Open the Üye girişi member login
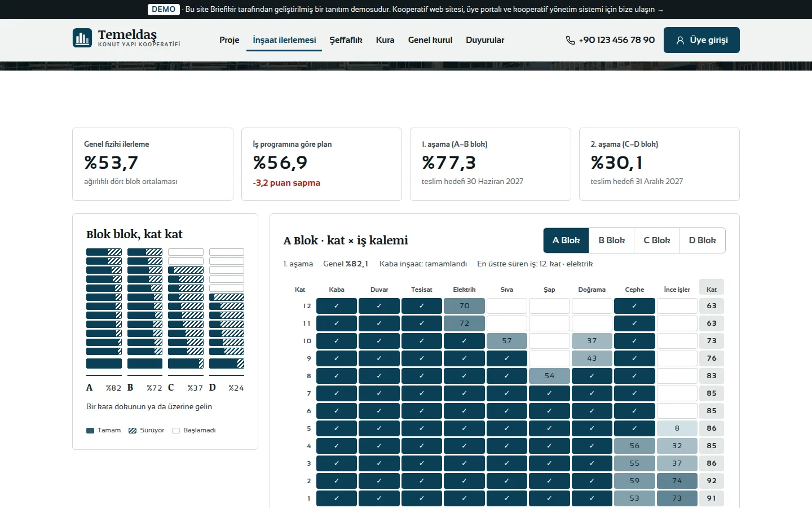812x508 pixels. pyautogui.click(x=701, y=40)
